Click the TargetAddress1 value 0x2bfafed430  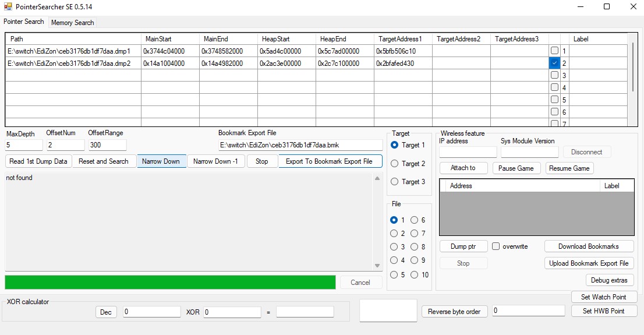pos(403,64)
